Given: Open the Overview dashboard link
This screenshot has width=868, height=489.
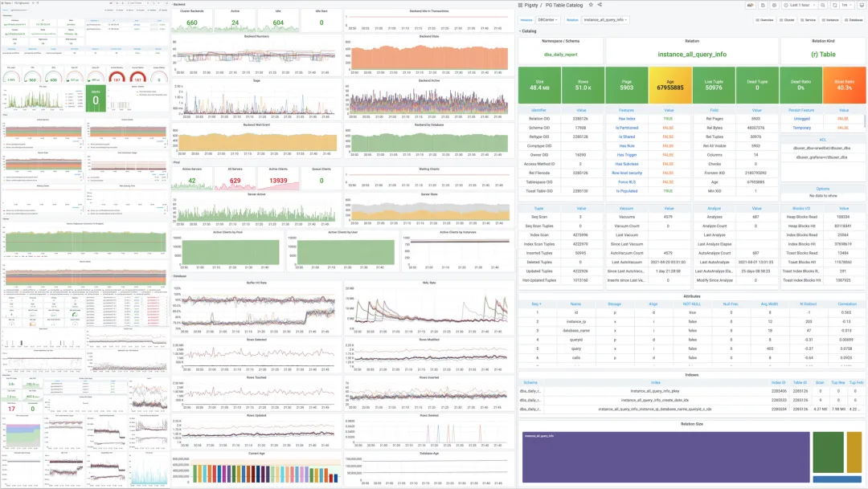Looking at the screenshot, I should click(765, 20).
